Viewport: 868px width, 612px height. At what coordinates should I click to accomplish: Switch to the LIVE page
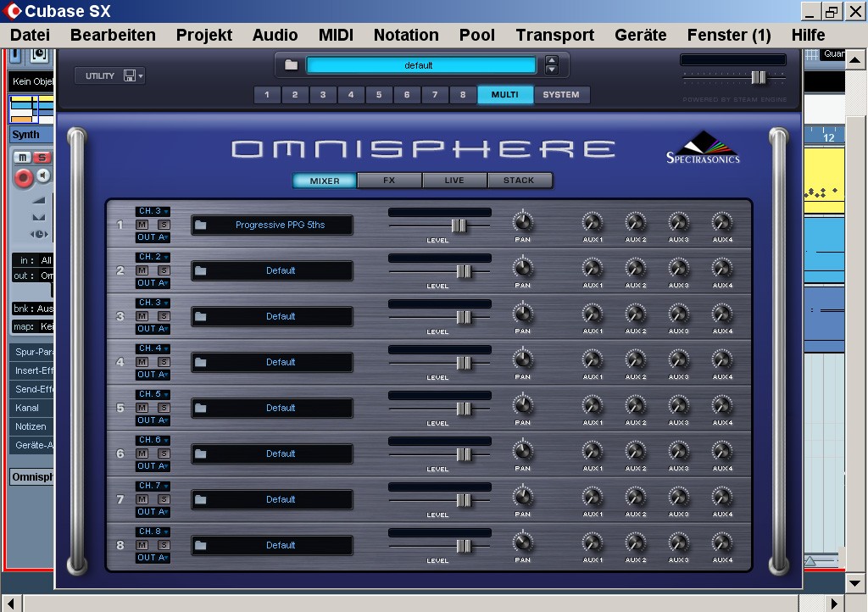[454, 181]
